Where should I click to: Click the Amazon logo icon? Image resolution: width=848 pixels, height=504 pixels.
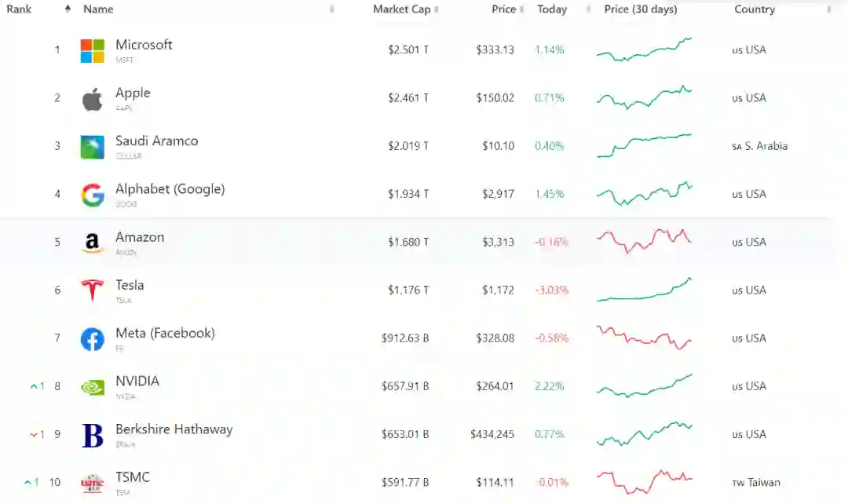click(x=93, y=243)
